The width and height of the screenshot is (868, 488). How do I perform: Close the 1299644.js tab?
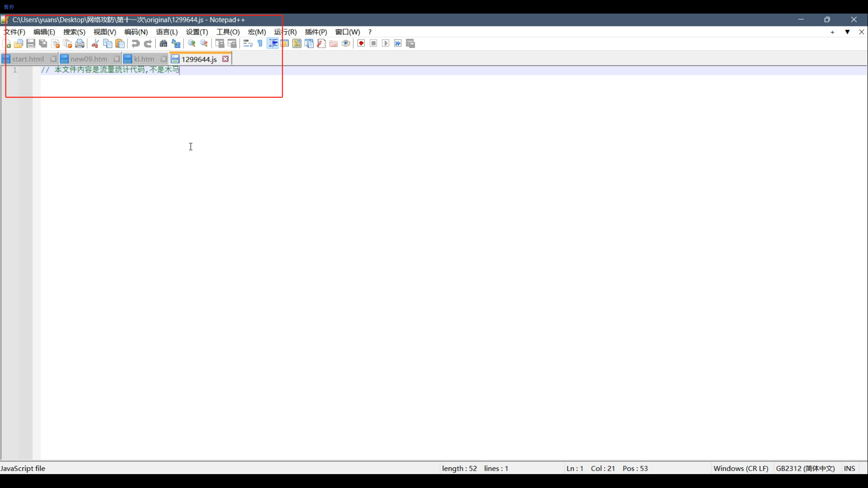225,59
